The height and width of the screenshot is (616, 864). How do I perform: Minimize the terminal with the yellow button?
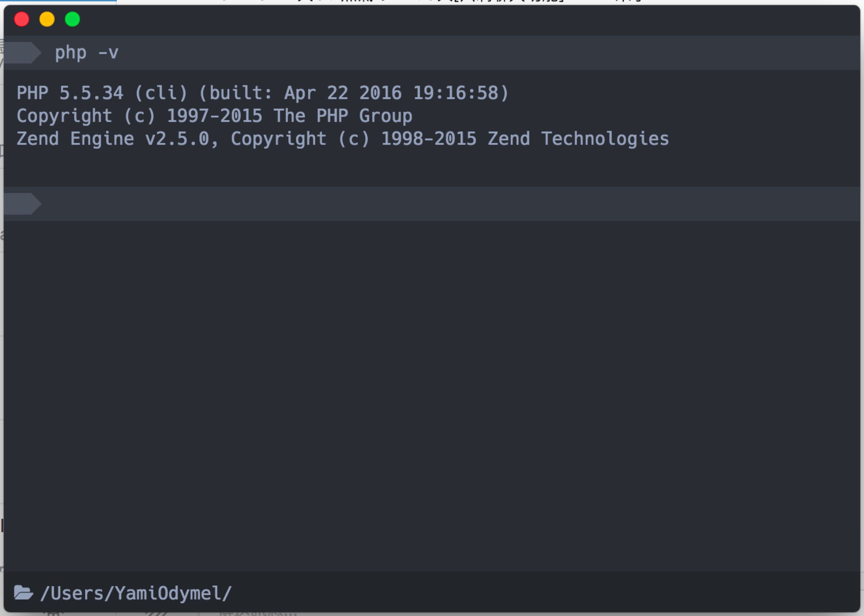[x=47, y=19]
